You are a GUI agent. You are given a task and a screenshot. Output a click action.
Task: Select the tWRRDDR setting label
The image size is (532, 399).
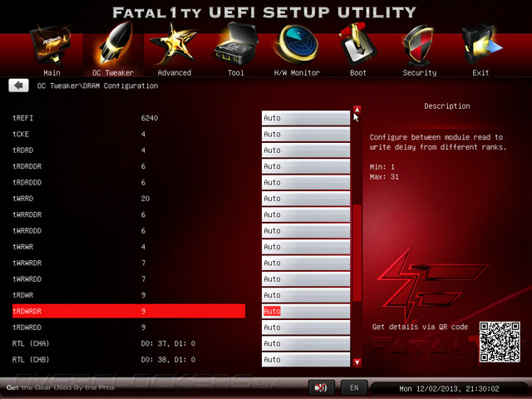[27, 214]
